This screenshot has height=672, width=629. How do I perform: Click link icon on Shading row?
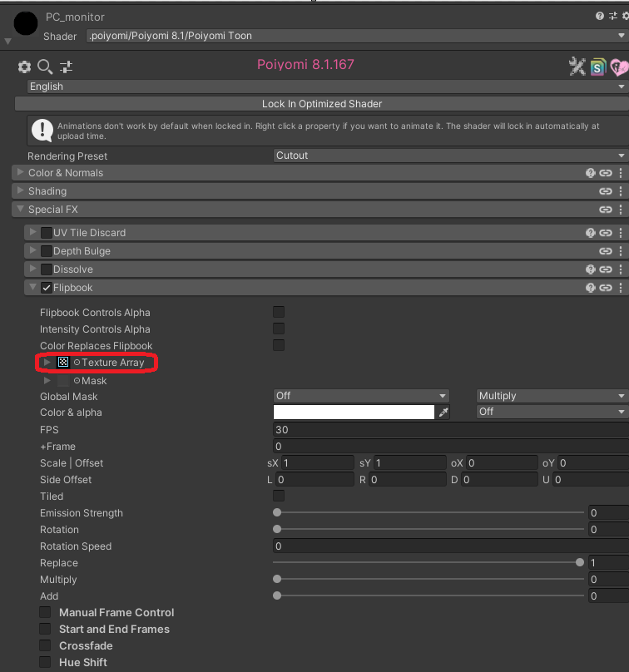pos(606,191)
